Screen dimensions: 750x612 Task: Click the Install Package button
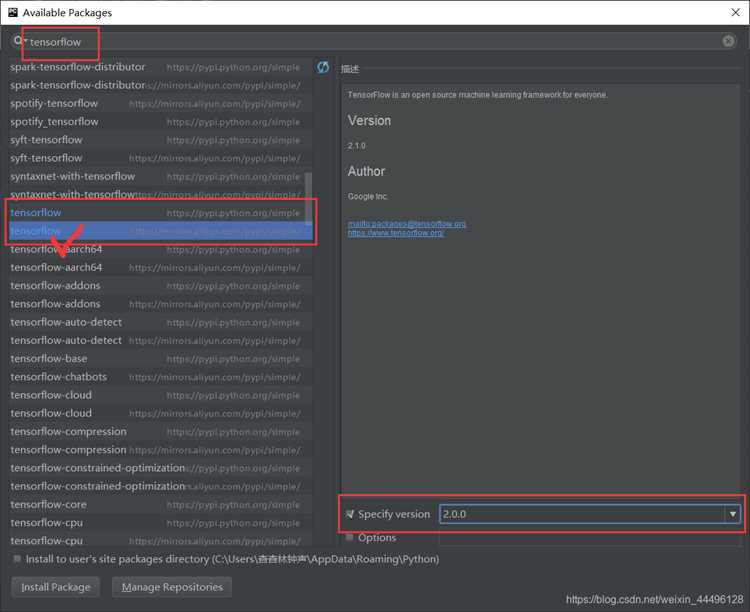click(55, 587)
